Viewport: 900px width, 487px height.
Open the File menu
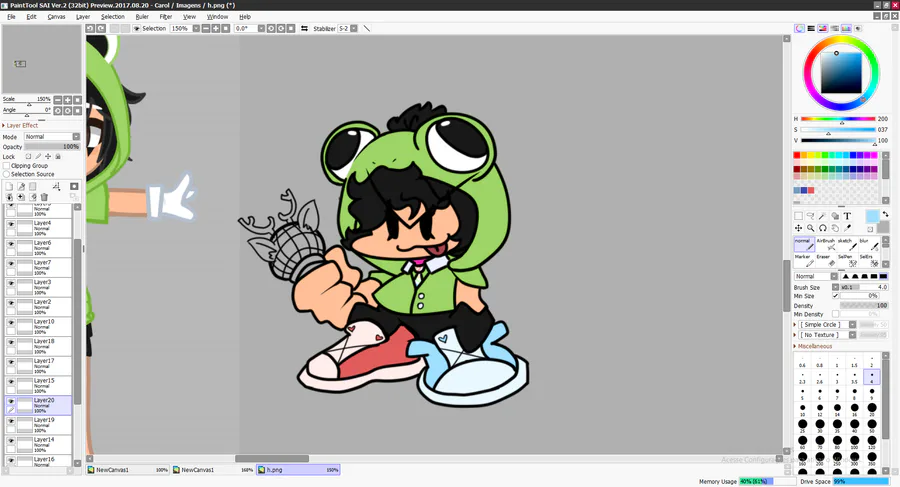coord(11,17)
